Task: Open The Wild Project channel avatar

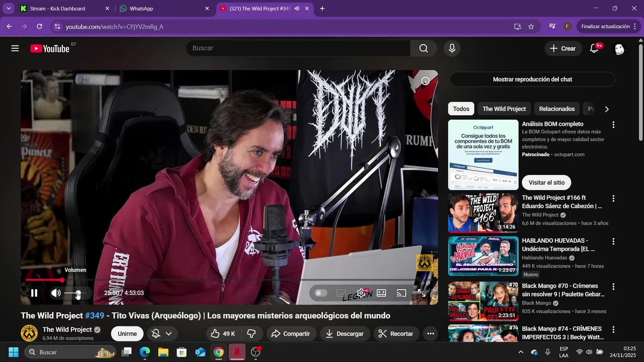Action: point(29,333)
